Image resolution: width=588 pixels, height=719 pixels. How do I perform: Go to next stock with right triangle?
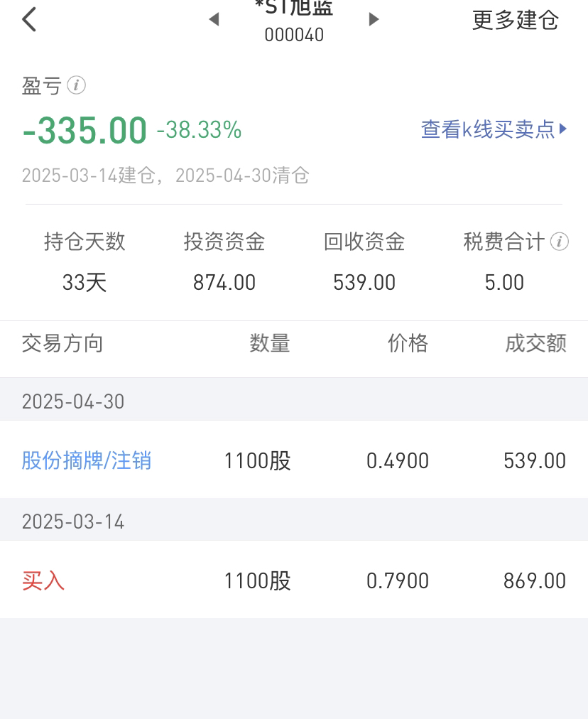pos(374,19)
